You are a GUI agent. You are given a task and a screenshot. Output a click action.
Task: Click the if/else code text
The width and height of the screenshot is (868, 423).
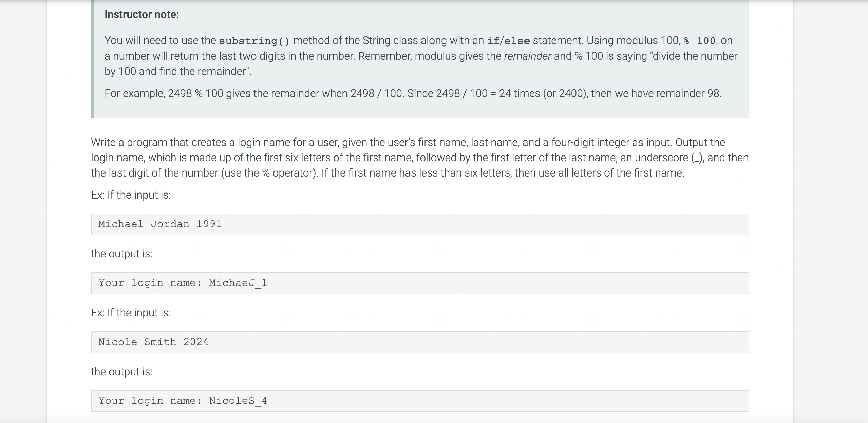point(508,41)
